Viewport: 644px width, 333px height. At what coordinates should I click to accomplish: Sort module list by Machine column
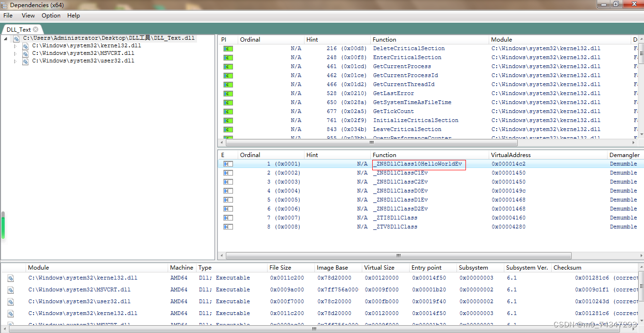click(x=182, y=268)
